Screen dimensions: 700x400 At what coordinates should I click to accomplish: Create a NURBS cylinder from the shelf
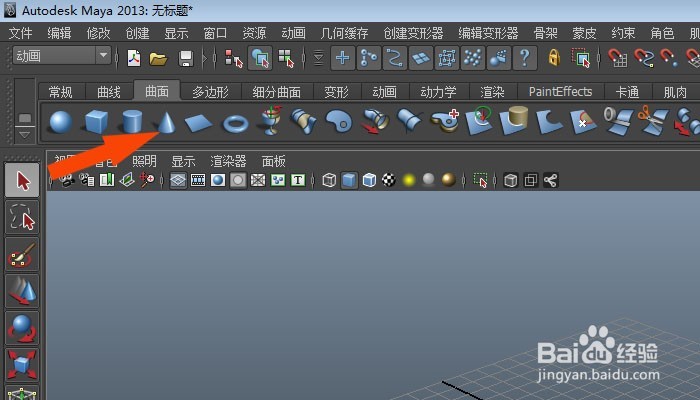pyautogui.click(x=132, y=122)
